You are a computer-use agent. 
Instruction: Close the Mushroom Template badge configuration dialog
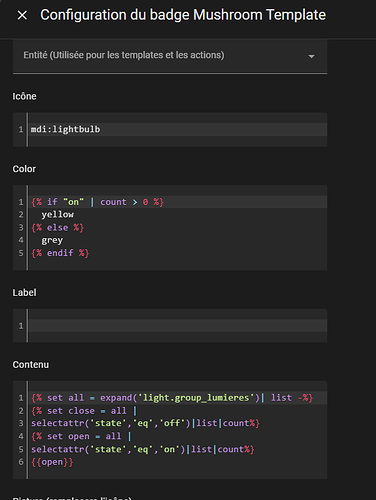click(22, 15)
